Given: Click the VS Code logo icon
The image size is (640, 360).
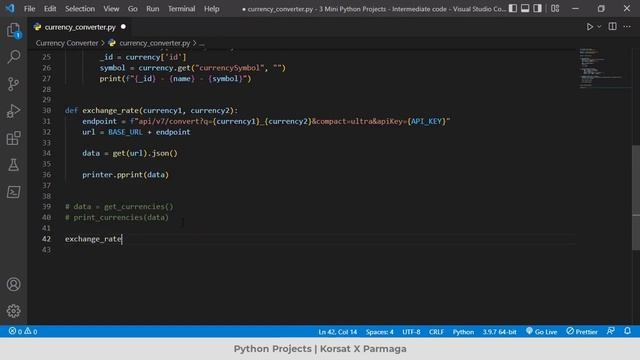Looking at the screenshot, I should 10,8.
